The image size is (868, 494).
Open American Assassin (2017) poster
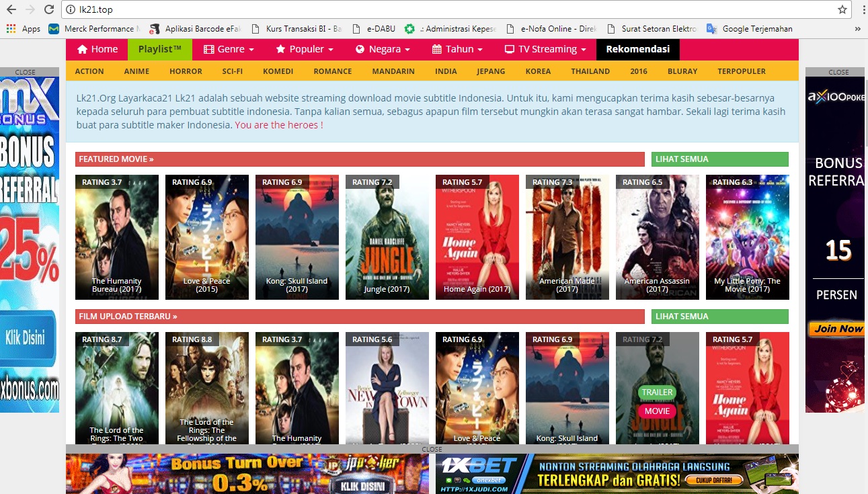pyautogui.click(x=658, y=237)
